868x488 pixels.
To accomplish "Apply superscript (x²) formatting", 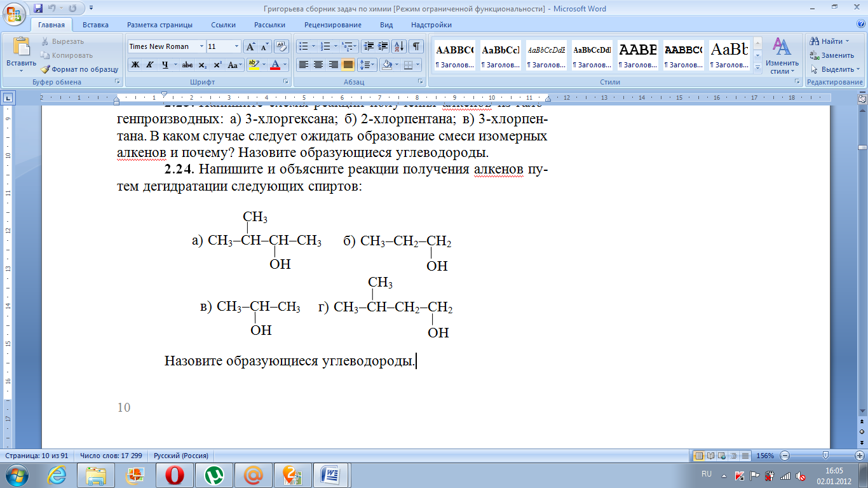I will pos(217,65).
